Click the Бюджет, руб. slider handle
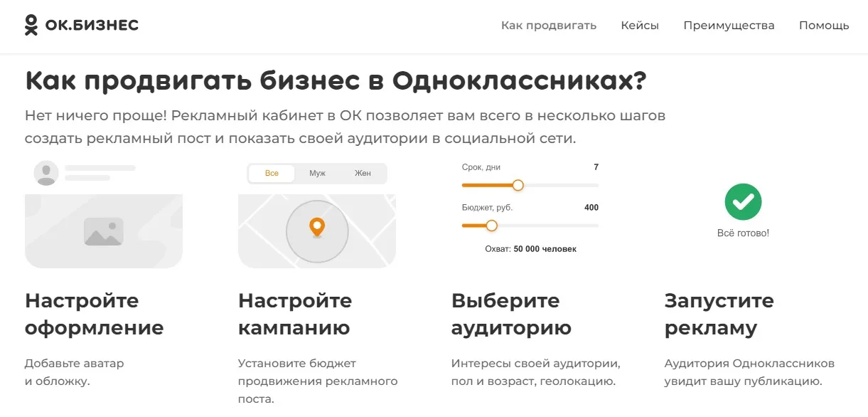This screenshot has width=868, height=417. pos(491,226)
